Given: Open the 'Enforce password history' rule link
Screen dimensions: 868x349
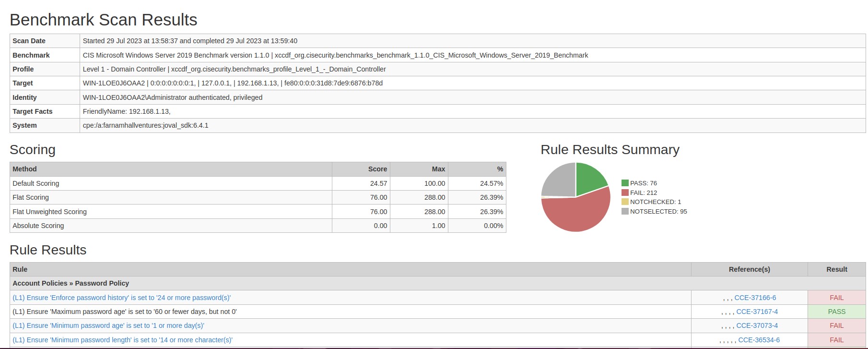Looking at the screenshot, I should 121,298.
